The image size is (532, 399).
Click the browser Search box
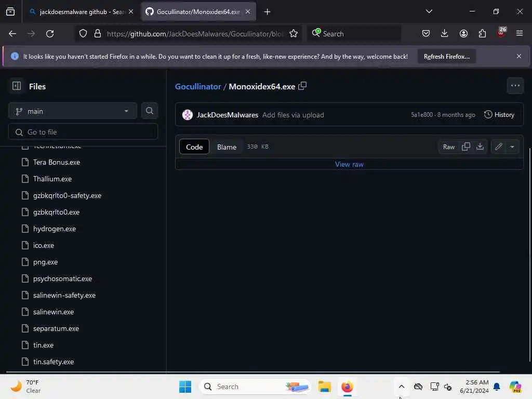354,34
